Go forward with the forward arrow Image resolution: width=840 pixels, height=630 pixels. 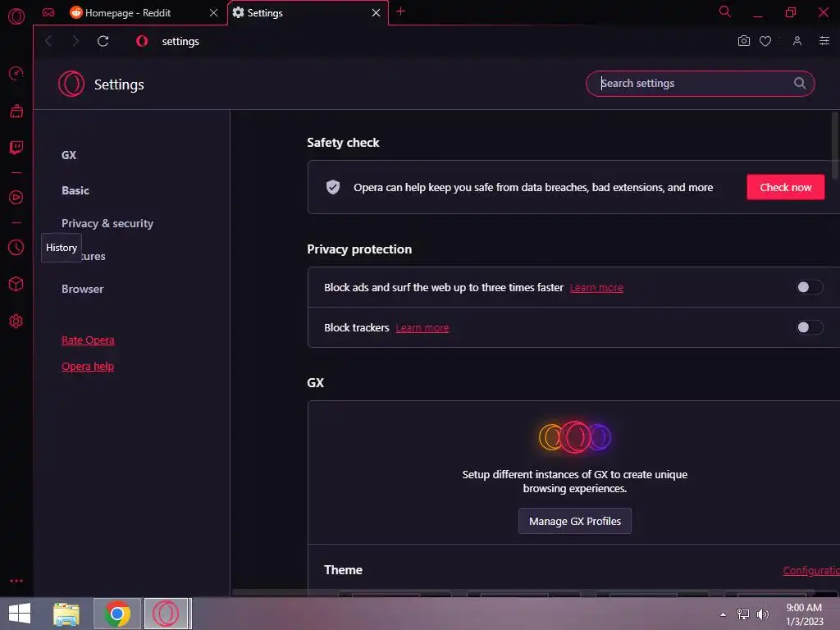[x=75, y=41]
